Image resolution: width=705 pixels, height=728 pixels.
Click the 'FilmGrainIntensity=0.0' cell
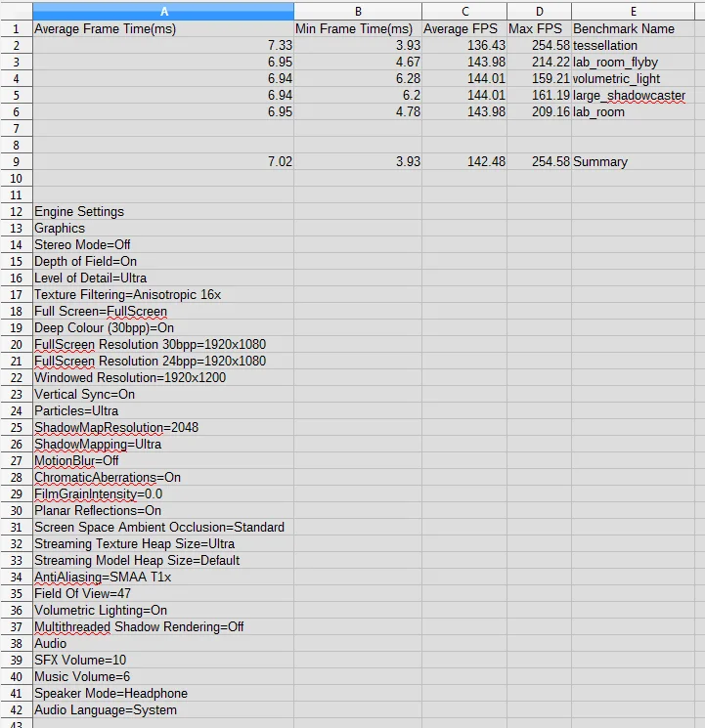click(163, 494)
